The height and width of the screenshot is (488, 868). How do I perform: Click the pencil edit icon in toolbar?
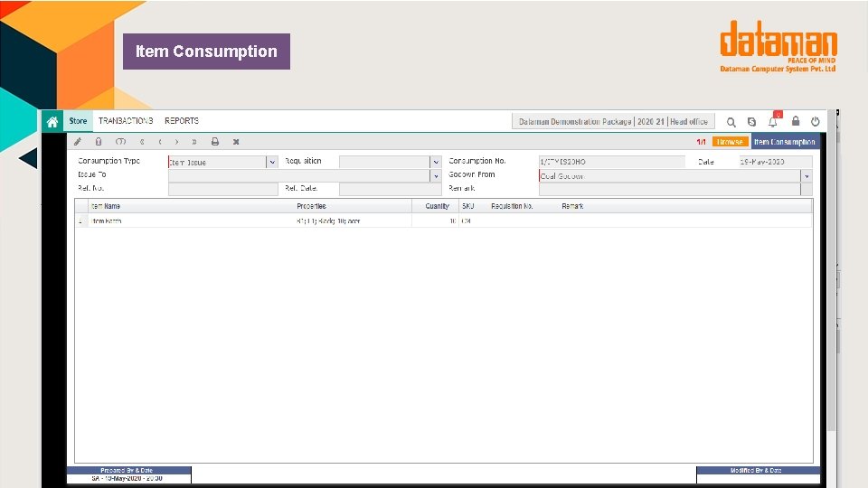[78, 142]
